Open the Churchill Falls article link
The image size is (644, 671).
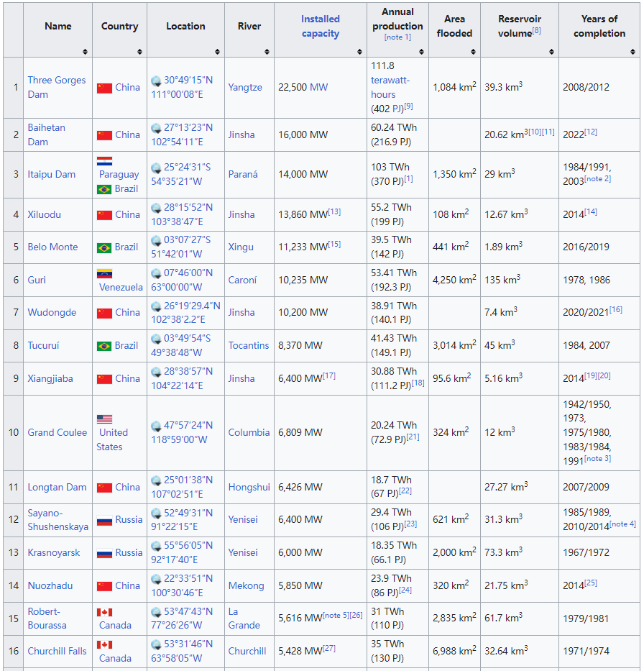(57, 652)
